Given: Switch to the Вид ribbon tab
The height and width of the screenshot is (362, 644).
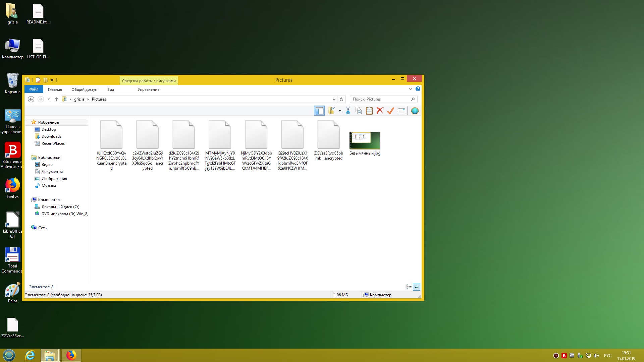Looking at the screenshot, I should point(111,89).
